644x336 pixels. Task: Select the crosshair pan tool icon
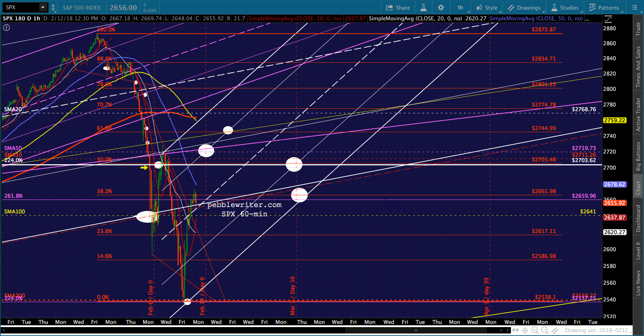coord(525,330)
